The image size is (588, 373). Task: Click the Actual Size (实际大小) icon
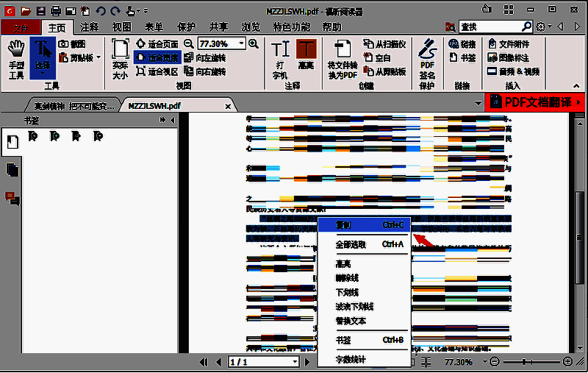tap(120, 57)
